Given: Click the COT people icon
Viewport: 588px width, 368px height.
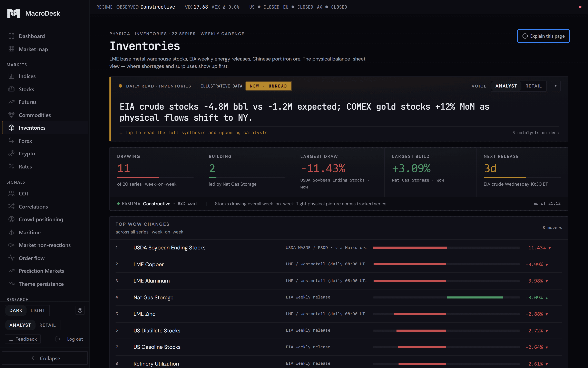Looking at the screenshot, I should tap(11, 193).
